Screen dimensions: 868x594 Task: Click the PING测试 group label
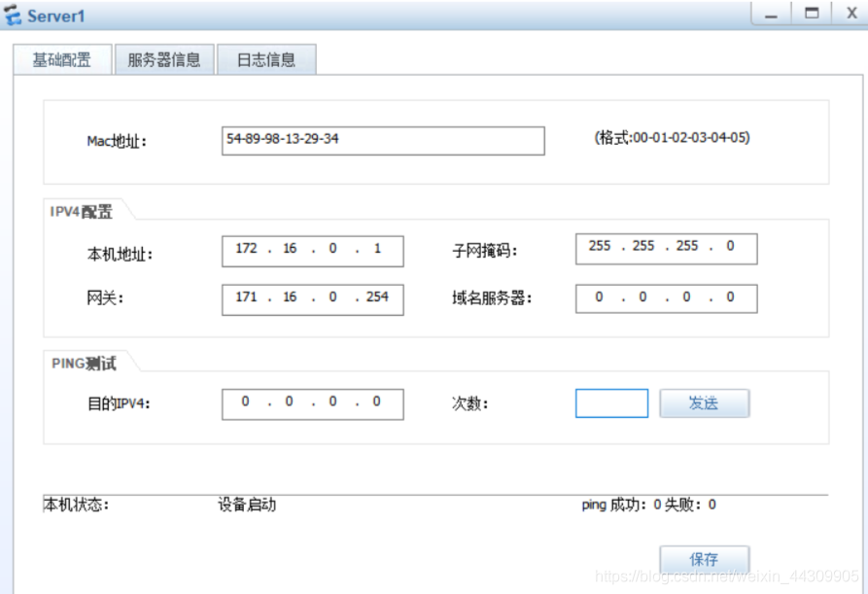[85, 364]
